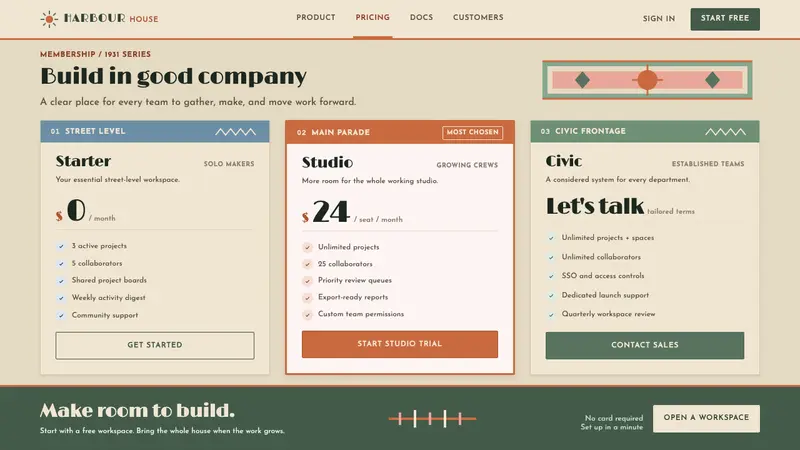Click the '5 collaborators' check icon
Screen dimensions: 800x450
click(61, 264)
